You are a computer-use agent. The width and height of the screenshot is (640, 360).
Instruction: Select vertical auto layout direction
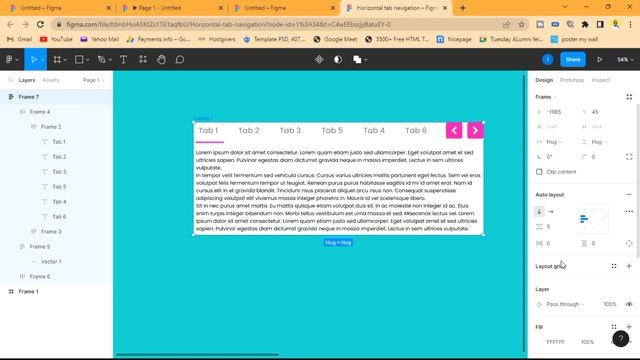click(x=539, y=211)
